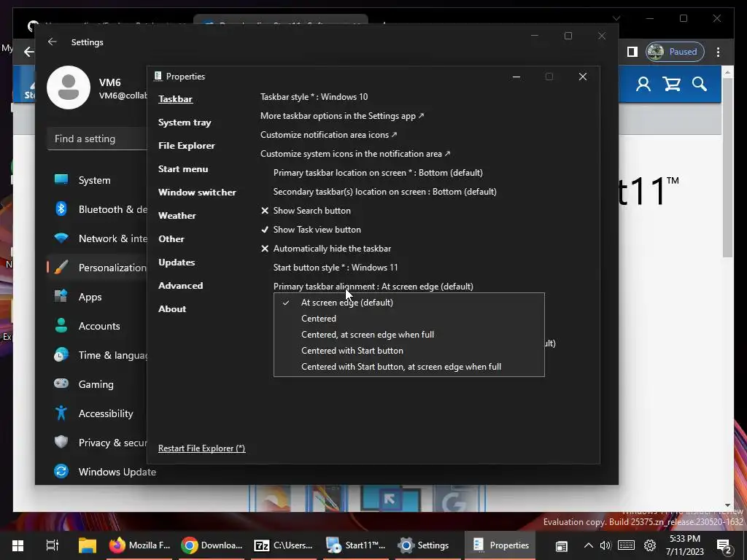747x560 pixels.
Task: Choose the Centered alignment option
Action: click(409, 319)
